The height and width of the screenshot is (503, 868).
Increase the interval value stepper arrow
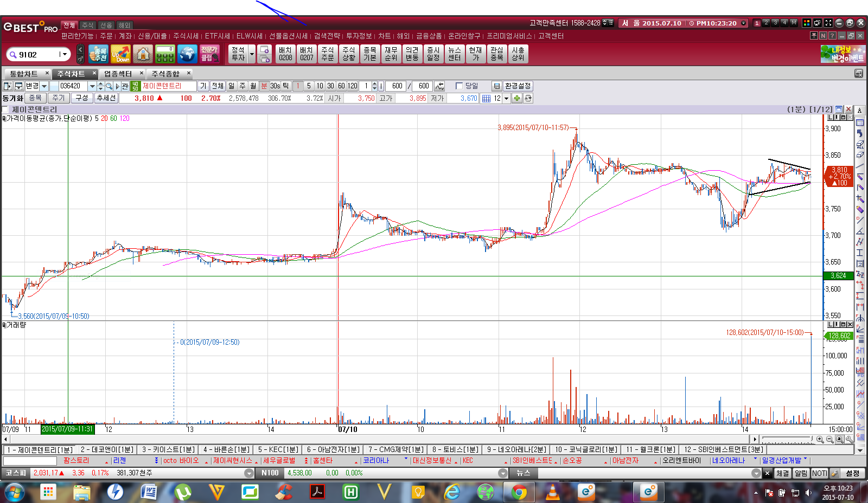[x=374, y=84]
